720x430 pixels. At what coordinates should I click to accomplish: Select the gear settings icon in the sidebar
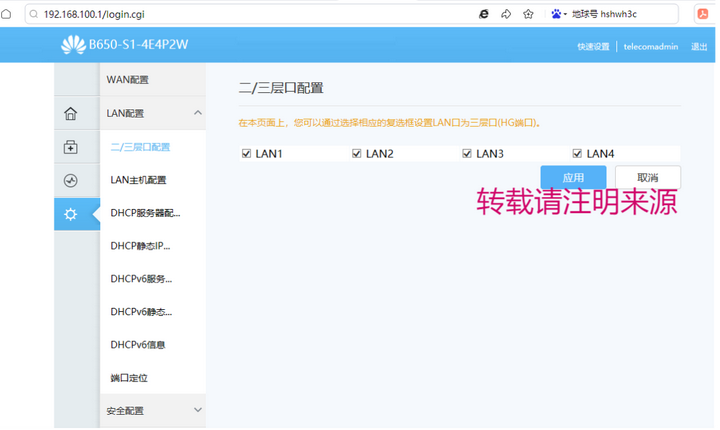click(70, 214)
